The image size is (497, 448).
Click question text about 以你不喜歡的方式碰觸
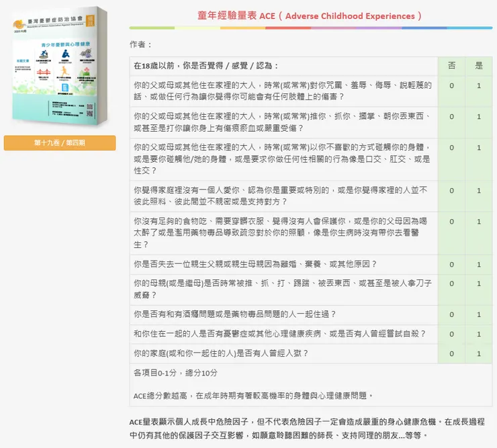(282, 159)
